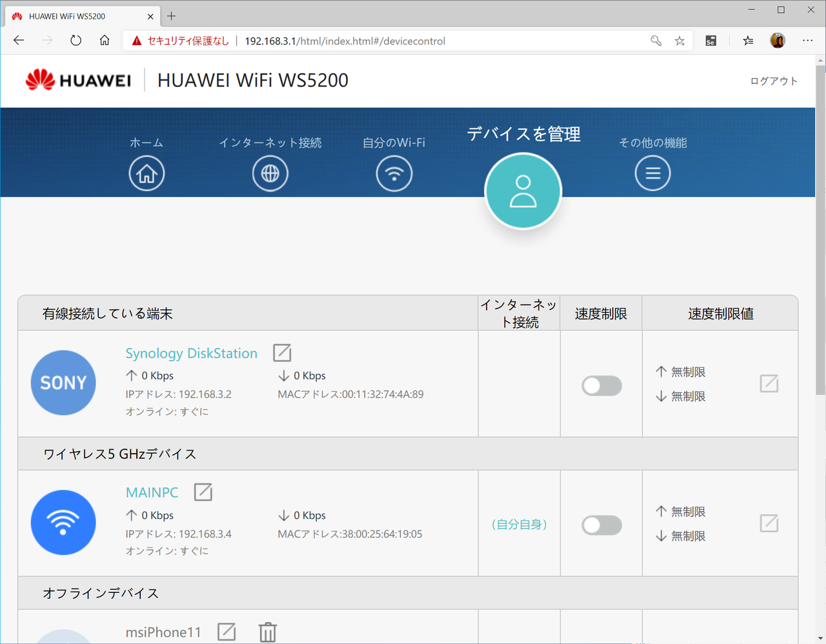Open 自分のWi-Fi wireless icon
Screen dimensions: 826x644
[x=394, y=173]
